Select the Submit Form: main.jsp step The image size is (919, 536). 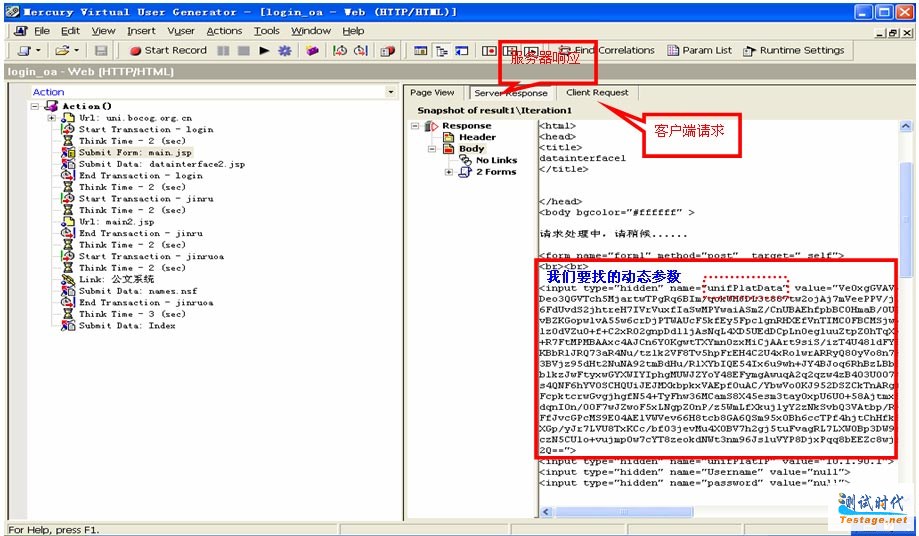(x=135, y=153)
